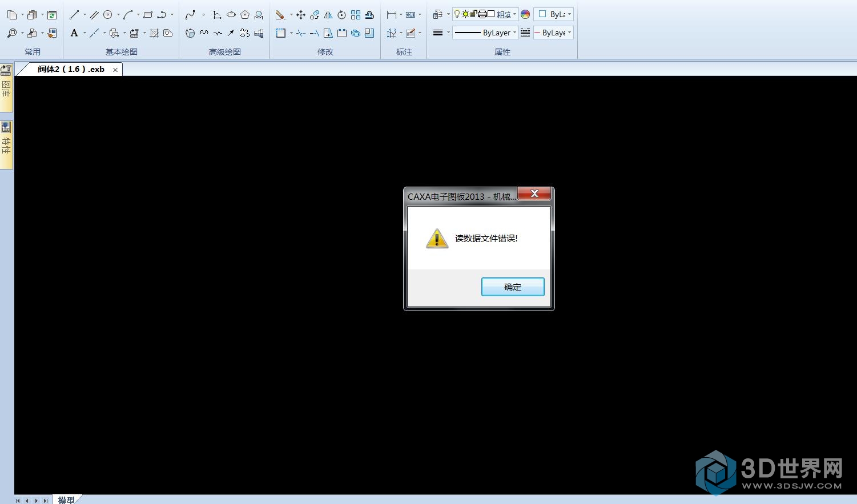Select the Extend tool

point(315,33)
